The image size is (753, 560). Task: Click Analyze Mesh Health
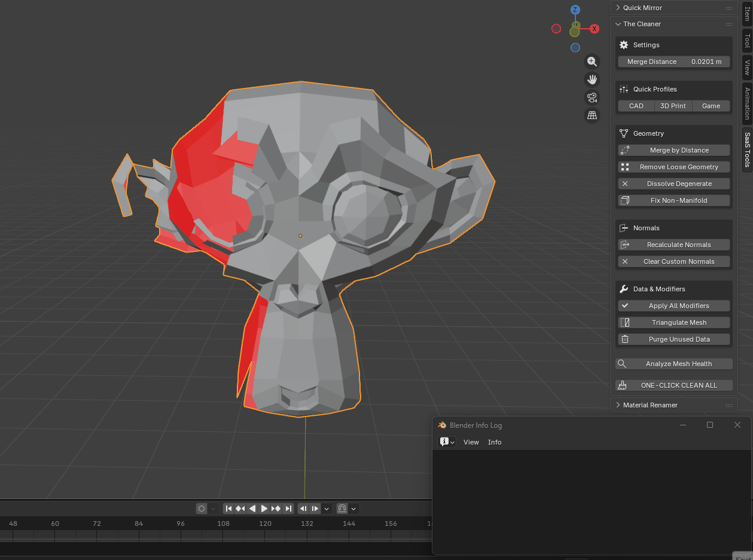click(674, 364)
